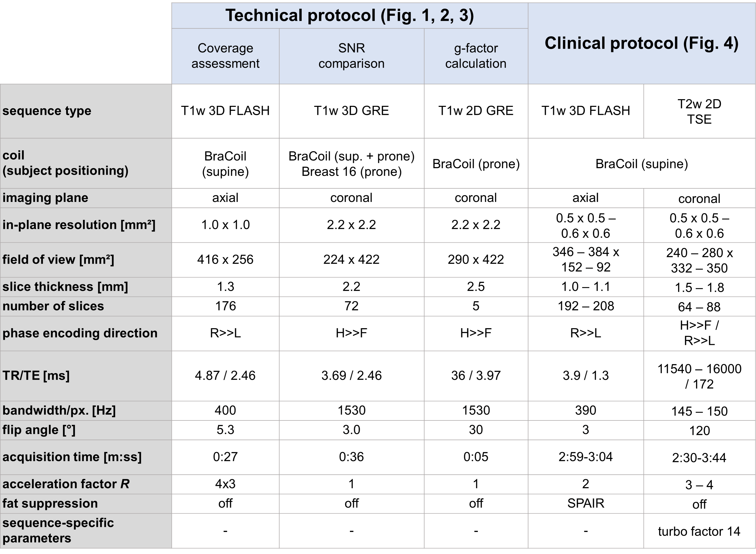This screenshot has height=554, width=756.
Task: Select the flip angle row label
Action: (x=39, y=430)
